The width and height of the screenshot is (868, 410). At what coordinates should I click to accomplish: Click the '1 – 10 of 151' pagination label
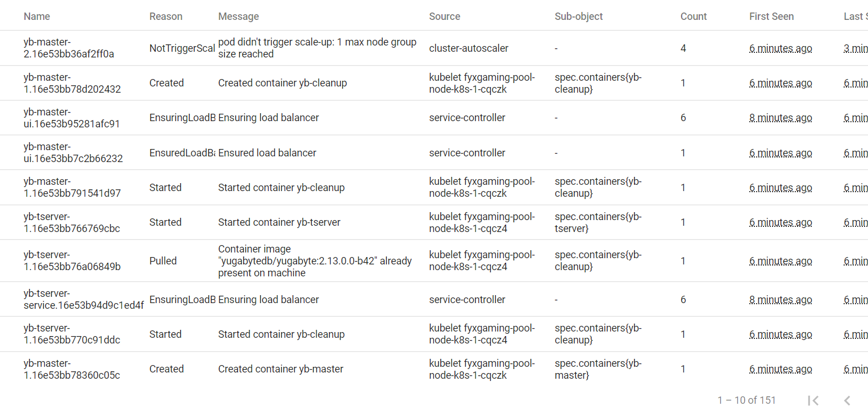click(746, 400)
